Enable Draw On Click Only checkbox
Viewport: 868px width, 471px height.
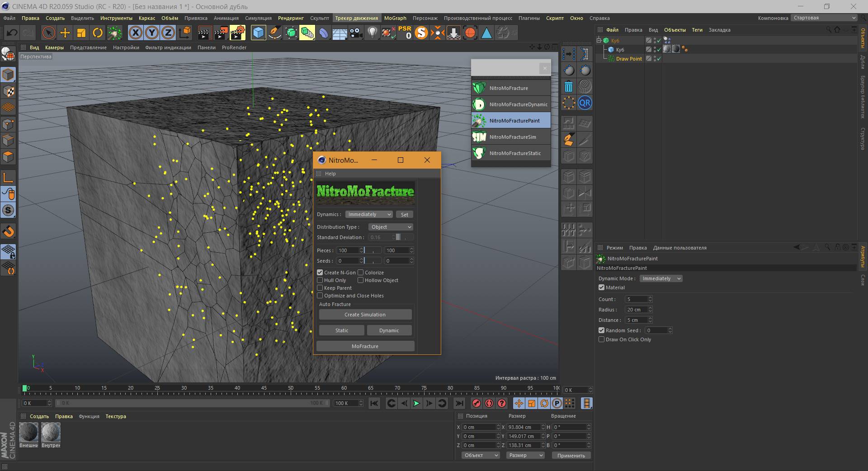click(x=602, y=339)
